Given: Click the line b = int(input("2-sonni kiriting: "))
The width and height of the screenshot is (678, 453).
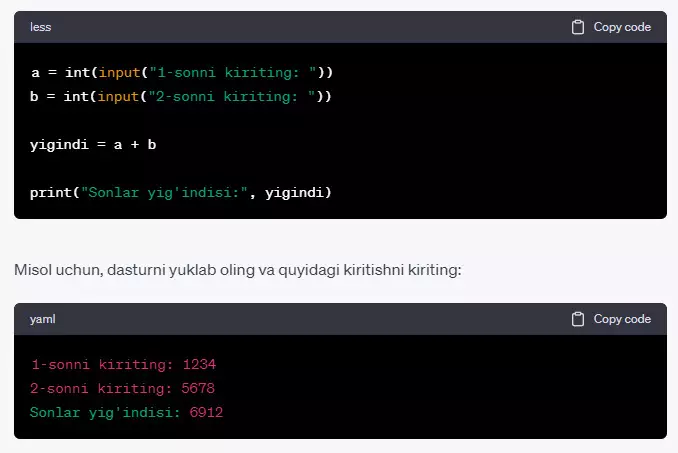Looking at the screenshot, I should click(181, 96).
